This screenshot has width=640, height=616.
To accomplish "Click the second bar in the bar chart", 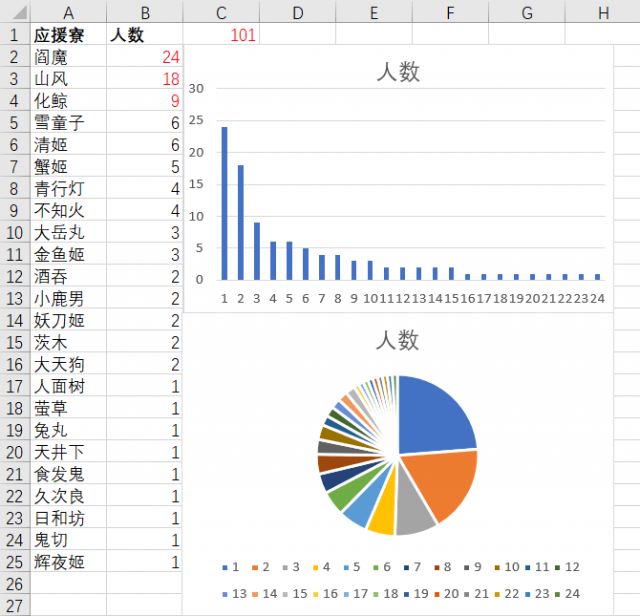I will (x=240, y=222).
